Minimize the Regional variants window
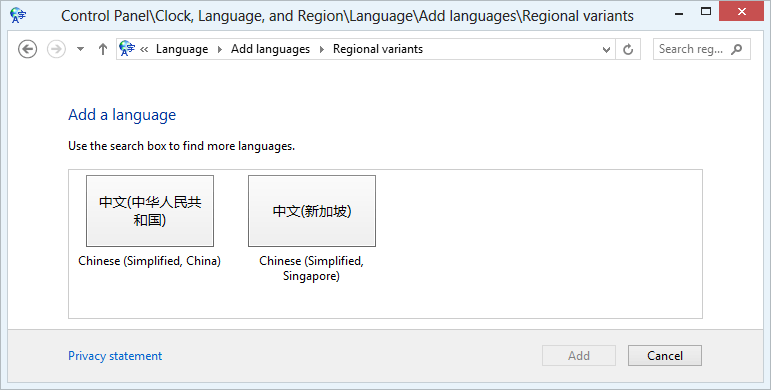The width and height of the screenshot is (771, 390). pos(680,14)
